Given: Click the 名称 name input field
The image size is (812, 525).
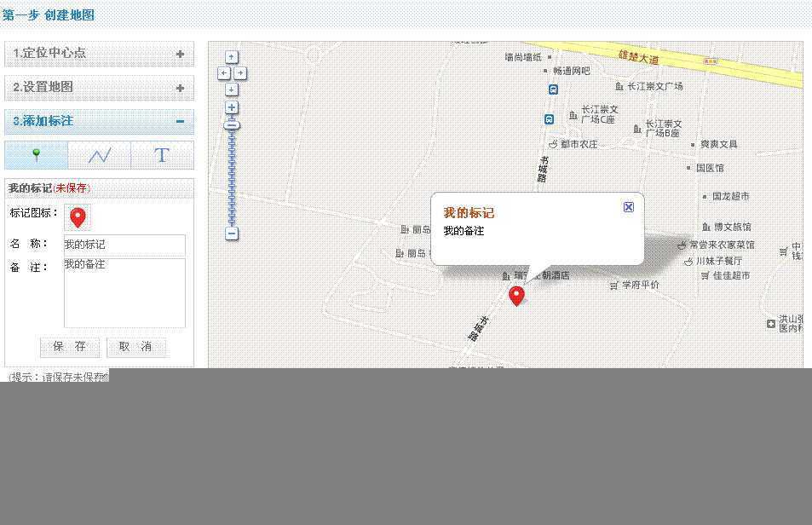Looking at the screenshot, I should [124, 245].
